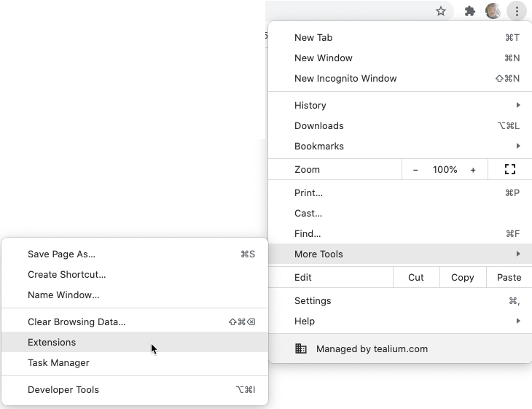Click the Paste button in Edit row
The width and height of the screenshot is (532, 409).
[509, 277]
